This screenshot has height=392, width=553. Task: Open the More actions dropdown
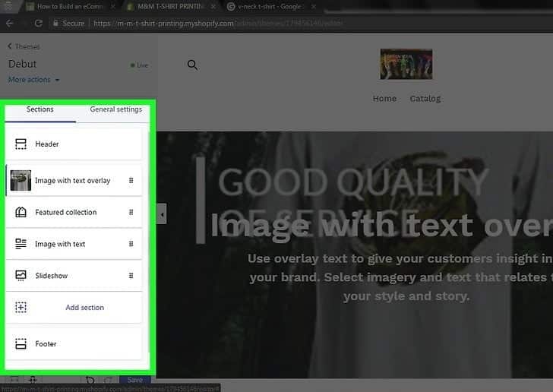[34, 80]
